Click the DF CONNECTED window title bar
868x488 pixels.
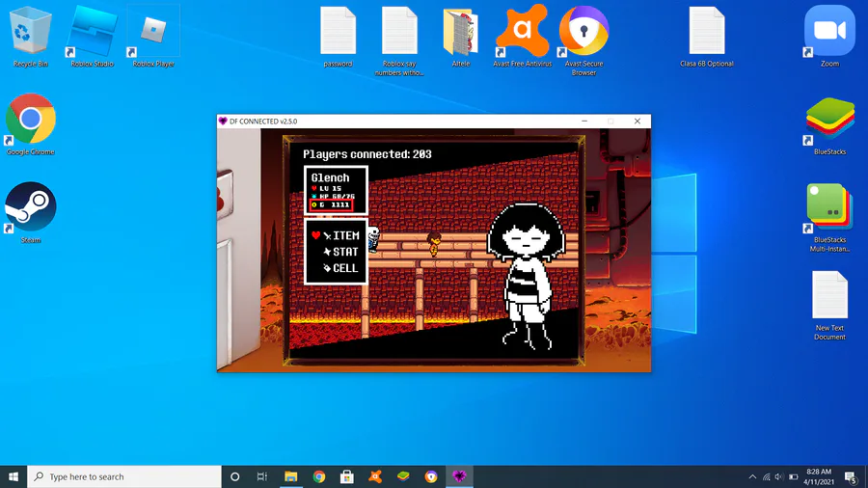tap(398, 122)
